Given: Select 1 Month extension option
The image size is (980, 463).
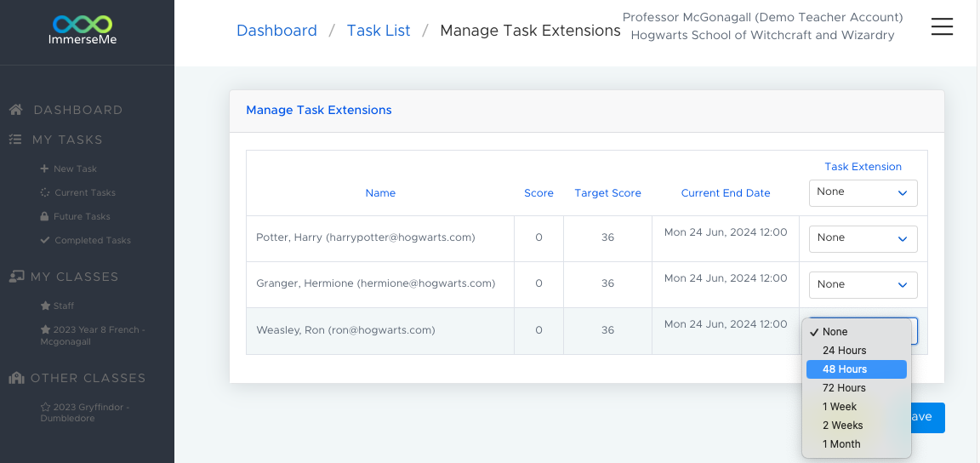Looking at the screenshot, I should click(857, 444).
